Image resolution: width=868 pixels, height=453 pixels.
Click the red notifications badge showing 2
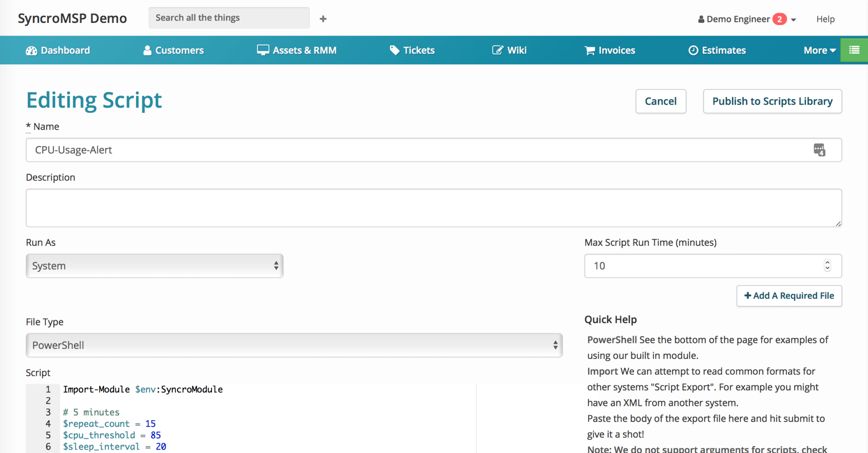click(779, 19)
